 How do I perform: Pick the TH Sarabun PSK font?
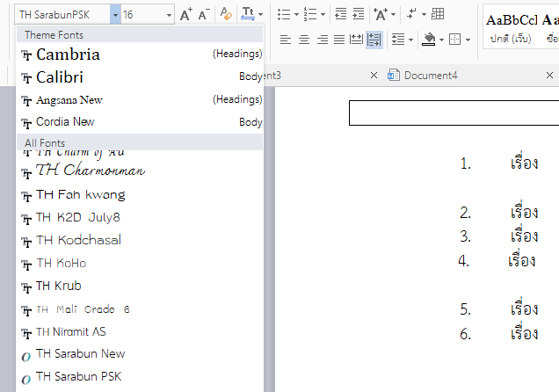(142, 377)
